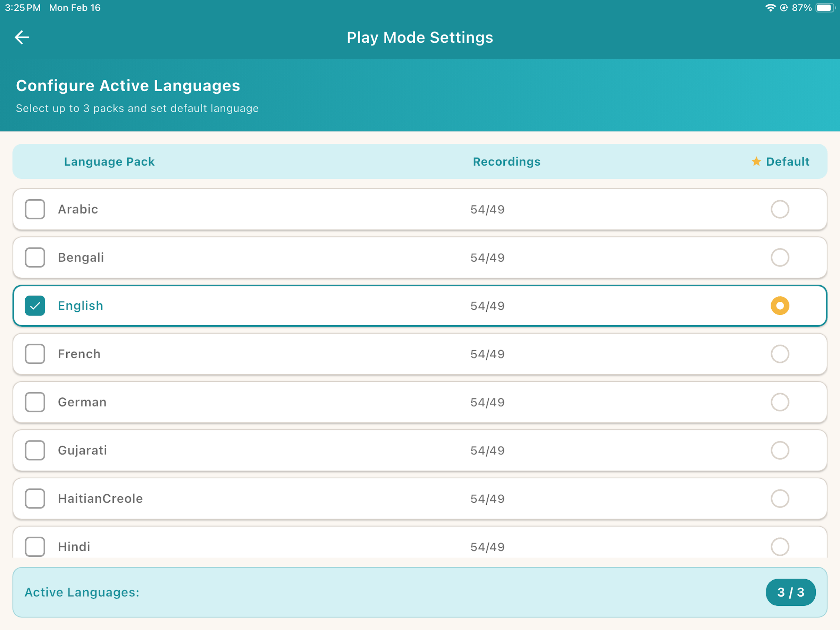Check the Hindi language pack
The width and height of the screenshot is (840, 630).
click(35, 547)
